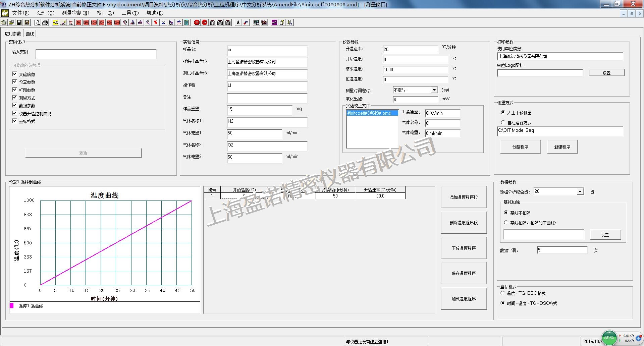Viewport: 644px width, 346px height.
Task: Open the 测量时间定时 dropdown
Action: coord(434,90)
